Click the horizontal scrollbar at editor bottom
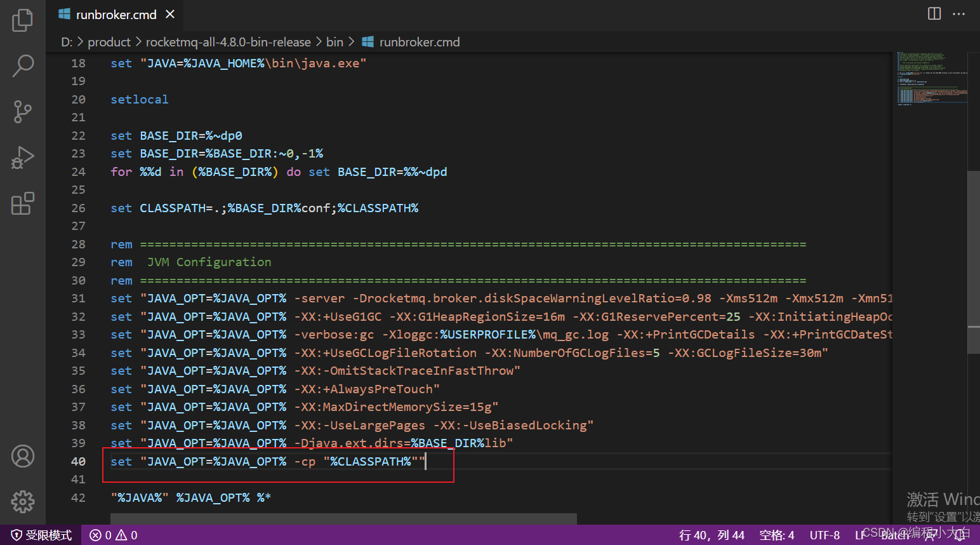This screenshot has width=980, height=545. [x=343, y=519]
